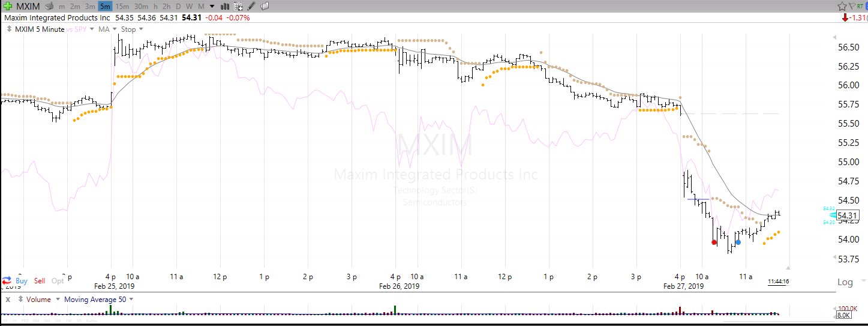868x326 pixels.
Task: Click the Feb 26, 2019 date label
Action: (399, 286)
